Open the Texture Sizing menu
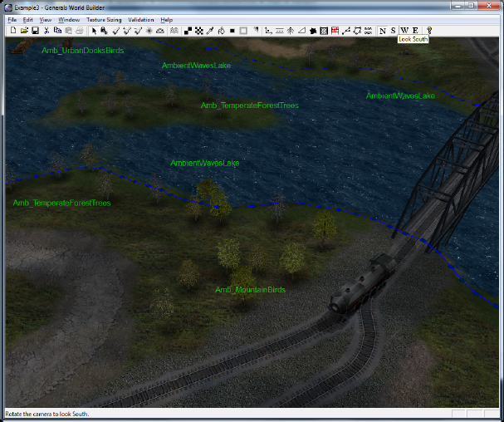 (x=104, y=20)
